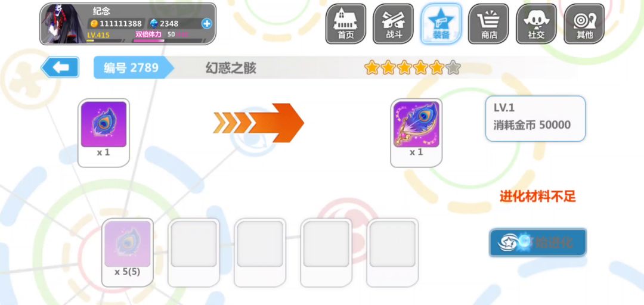Select the 装备 equipment tab
644x305 pixels.
pyautogui.click(x=441, y=24)
